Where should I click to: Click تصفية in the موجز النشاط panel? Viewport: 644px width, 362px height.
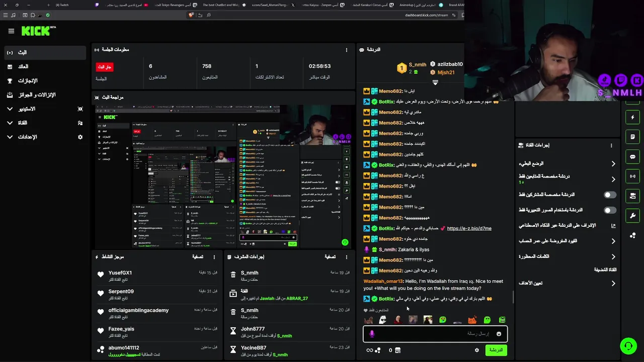198,257
